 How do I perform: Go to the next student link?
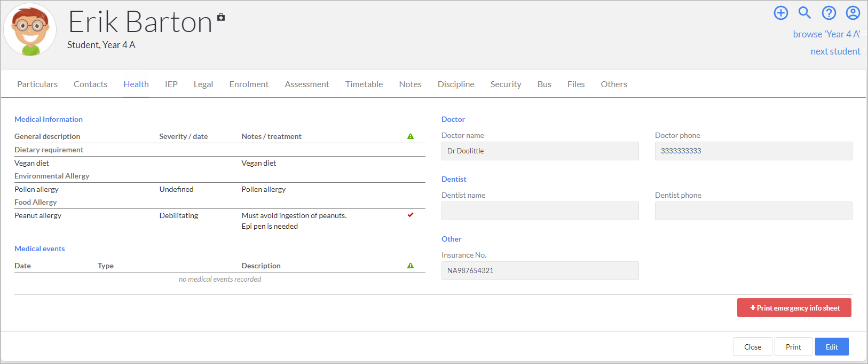pos(835,51)
